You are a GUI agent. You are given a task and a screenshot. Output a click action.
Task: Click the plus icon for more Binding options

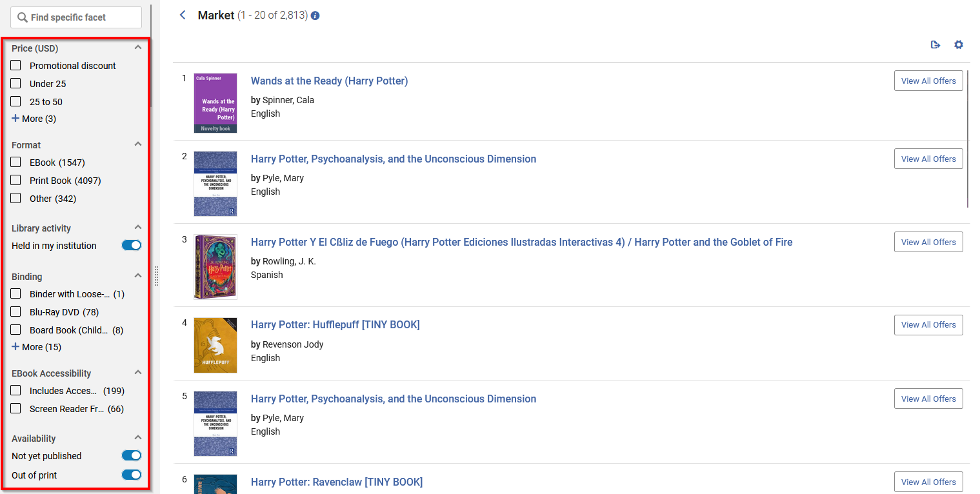(x=15, y=347)
